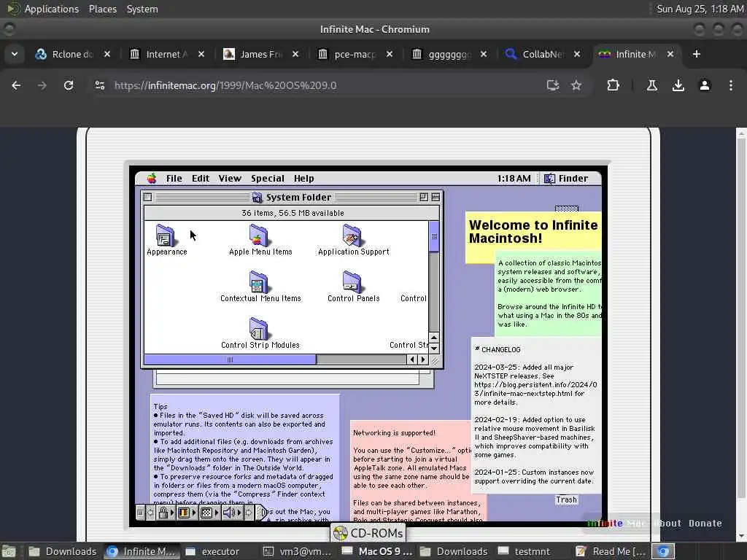Viewport: 747px width, 560px height.
Task: Open the monitor color depth control strip module
Action: coord(183,513)
